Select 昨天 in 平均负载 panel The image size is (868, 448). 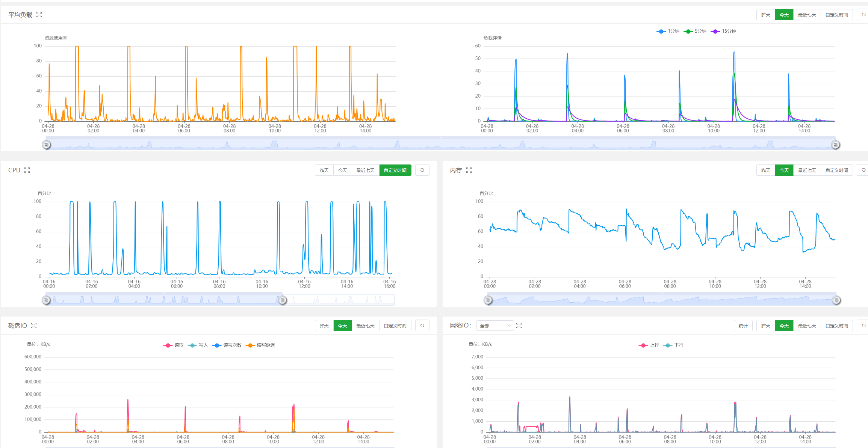click(x=766, y=15)
